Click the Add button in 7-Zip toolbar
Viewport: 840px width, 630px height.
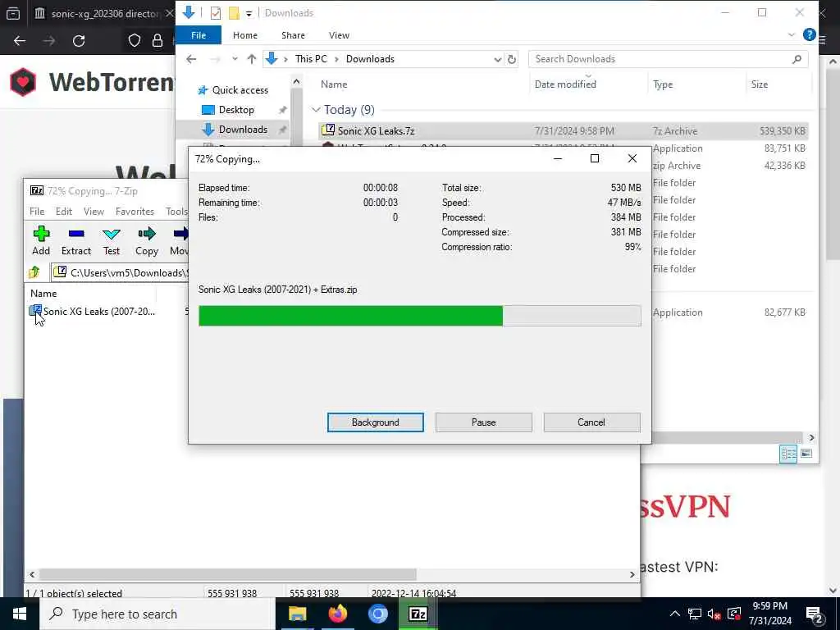pos(41,240)
